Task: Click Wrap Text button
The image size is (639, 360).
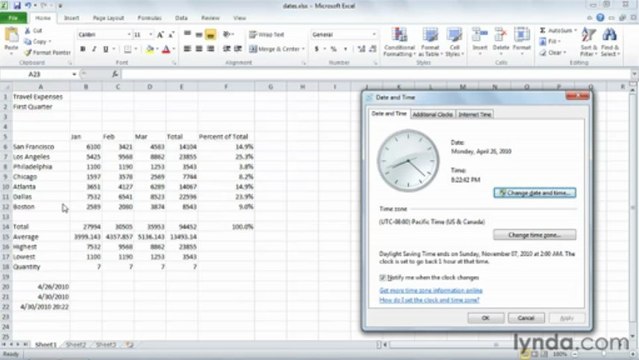Action: (x=267, y=35)
